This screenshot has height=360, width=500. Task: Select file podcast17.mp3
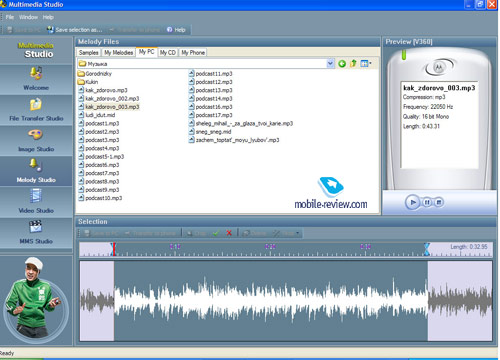pos(211,115)
